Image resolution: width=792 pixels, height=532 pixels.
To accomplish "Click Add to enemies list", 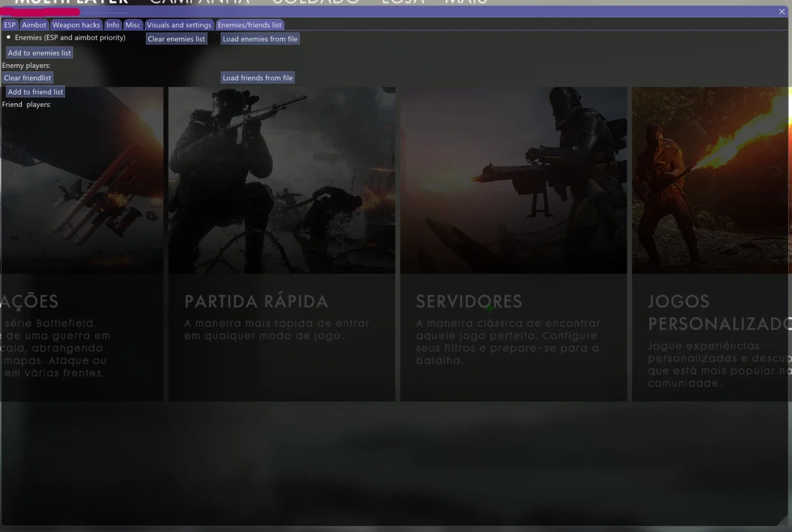I will pyautogui.click(x=40, y=53).
